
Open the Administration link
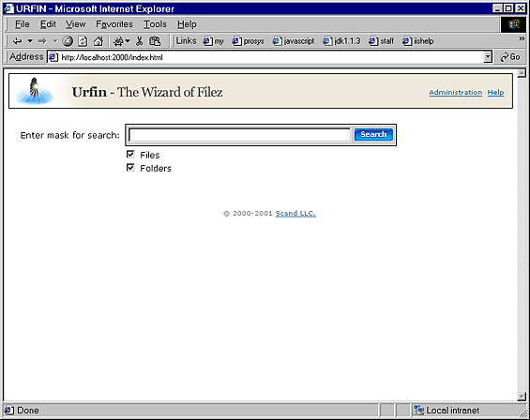[x=456, y=92]
